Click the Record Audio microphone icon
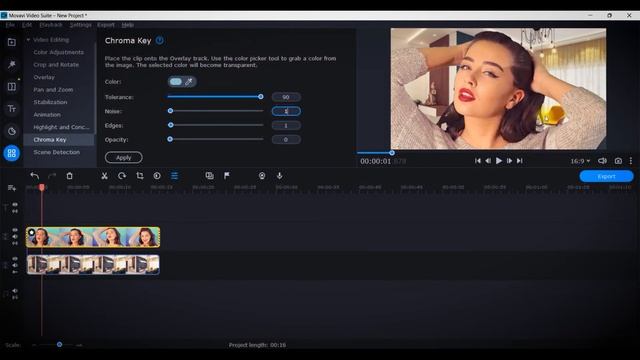This screenshot has width=640, height=360. (x=280, y=176)
